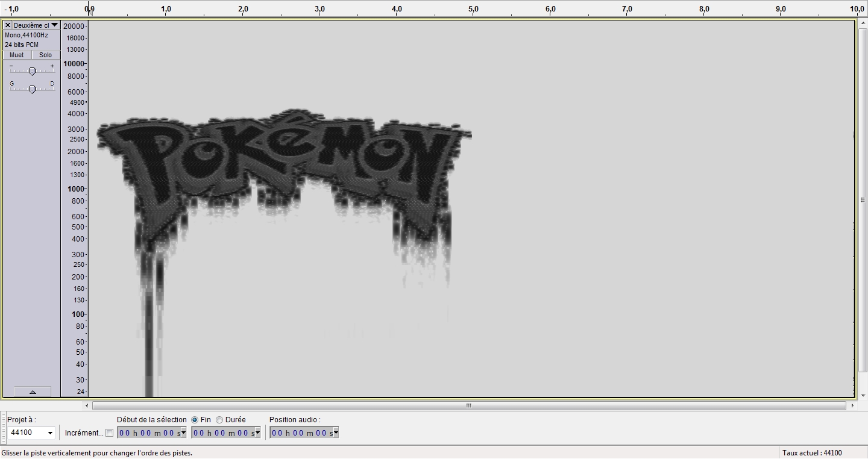The width and height of the screenshot is (868, 459).
Task: Open the selection end time format menu
Action: [x=257, y=432]
